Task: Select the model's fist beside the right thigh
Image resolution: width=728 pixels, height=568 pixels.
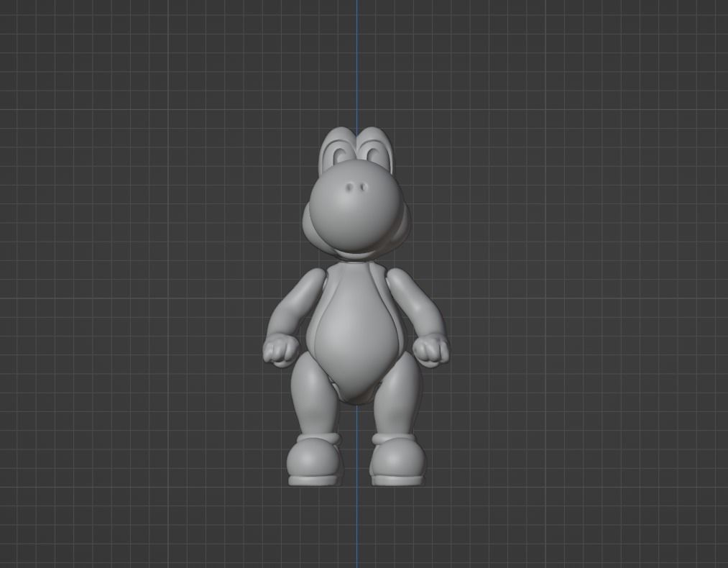Action: pyautogui.click(x=431, y=349)
